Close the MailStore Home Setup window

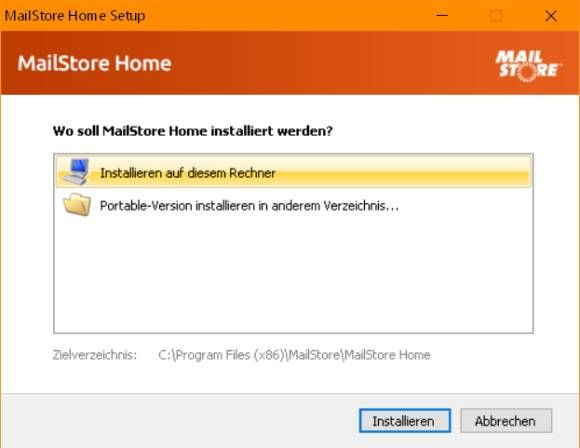551,16
